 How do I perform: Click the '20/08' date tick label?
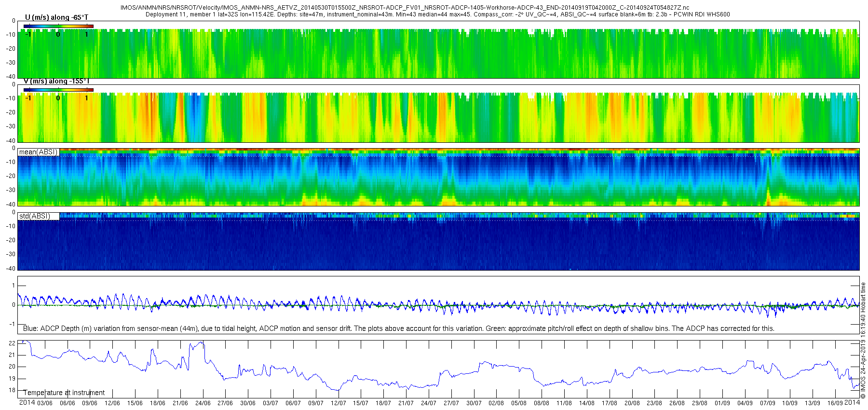(x=632, y=403)
